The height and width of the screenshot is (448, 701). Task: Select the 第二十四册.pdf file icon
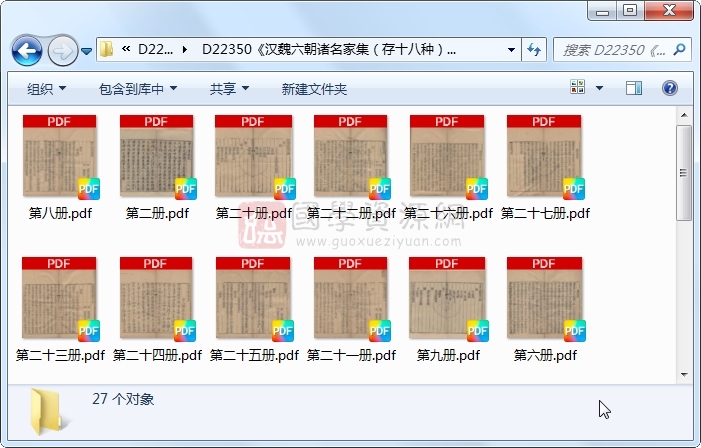157,298
